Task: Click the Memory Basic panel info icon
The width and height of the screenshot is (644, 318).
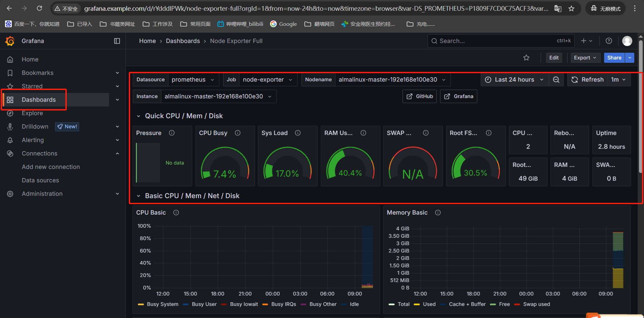Action: pos(438,213)
